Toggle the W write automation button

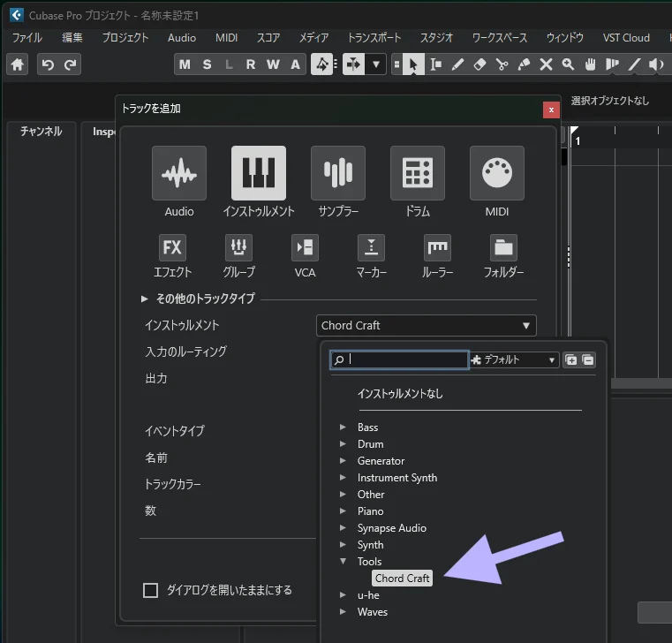[x=273, y=64]
